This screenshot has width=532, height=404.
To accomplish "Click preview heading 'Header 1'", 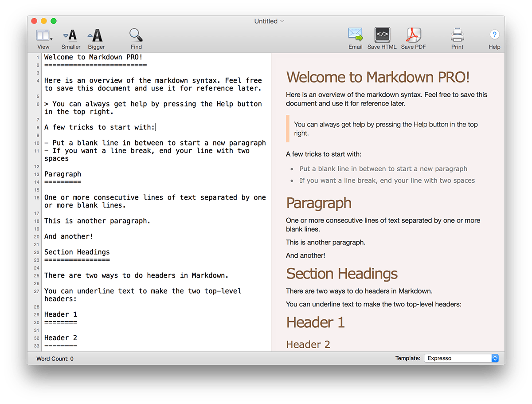I will (316, 322).
